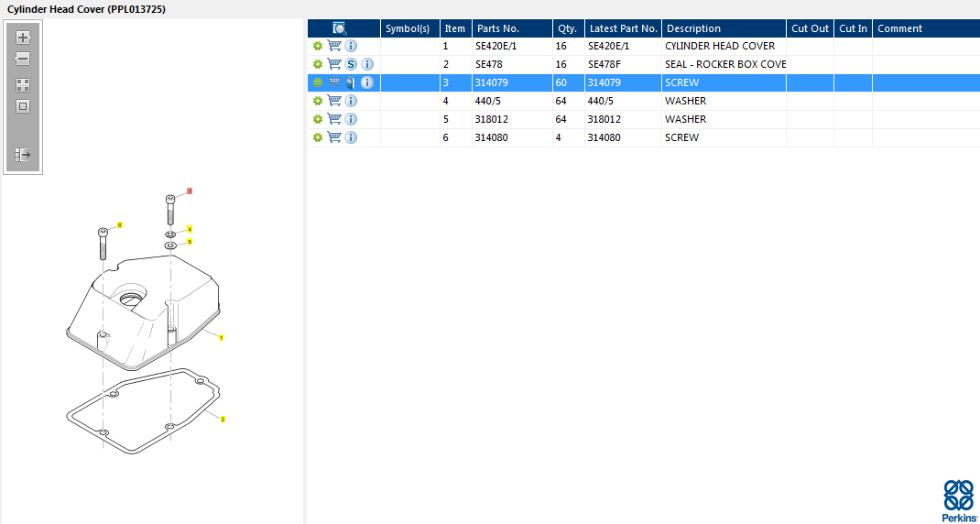Image resolution: width=980 pixels, height=524 pixels.
Task: Click the Description column header
Action: pyautogui.click(x=693, y=28)
